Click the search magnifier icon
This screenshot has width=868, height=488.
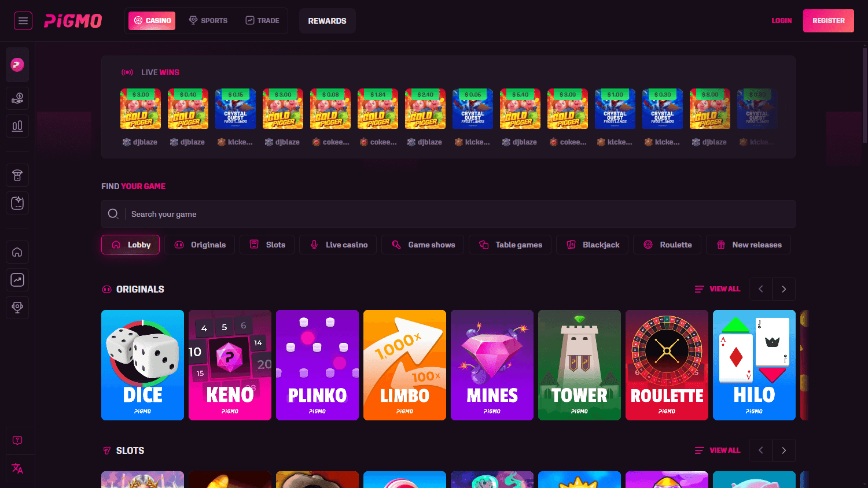point(113,214)
